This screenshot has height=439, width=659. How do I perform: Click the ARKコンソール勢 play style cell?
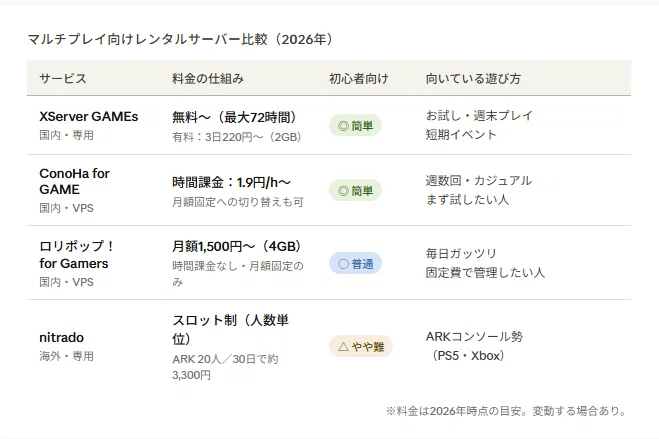(474, 346)
